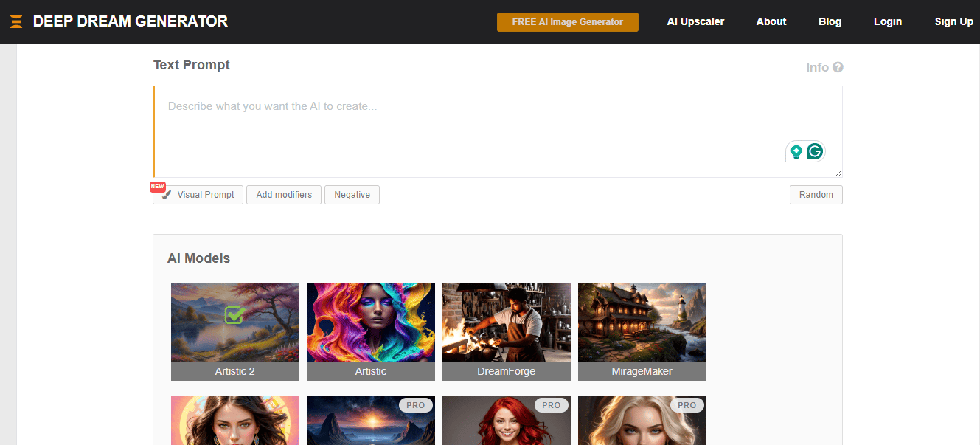Click inside the text prompt field
This screenshot has height=445, width=980.
coord(498,131)
